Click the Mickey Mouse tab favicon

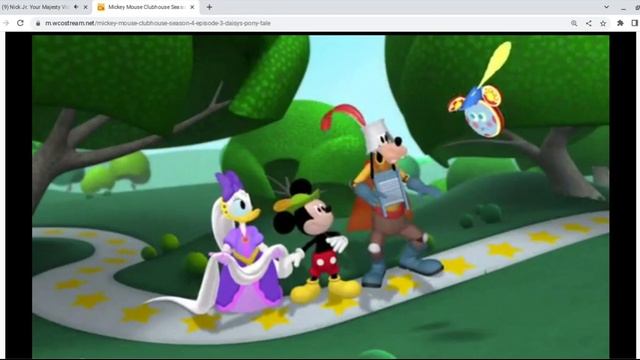click(x=101, y=7)
